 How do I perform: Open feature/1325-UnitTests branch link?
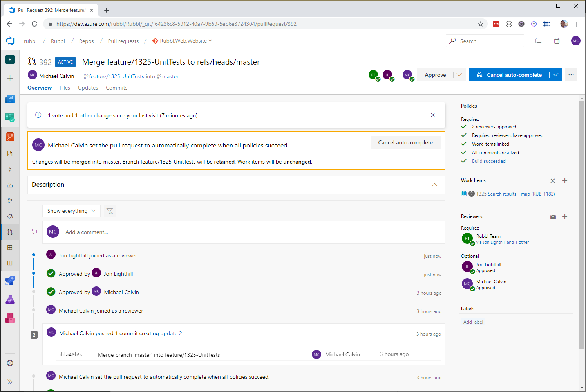tap(116, 76)
